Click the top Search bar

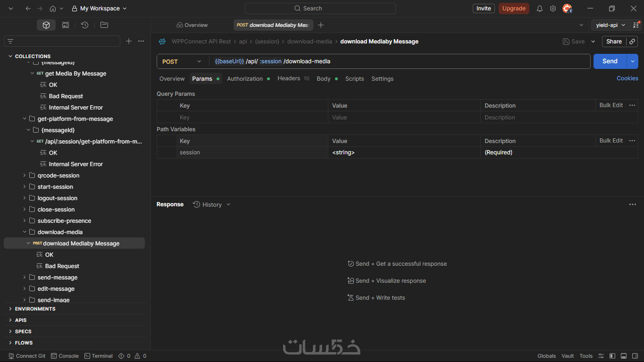pyautogui.click(x=320, y=8)
